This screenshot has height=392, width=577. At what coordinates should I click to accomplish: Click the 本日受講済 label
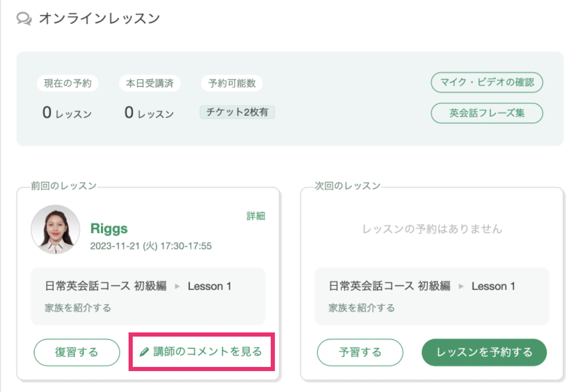150,83
